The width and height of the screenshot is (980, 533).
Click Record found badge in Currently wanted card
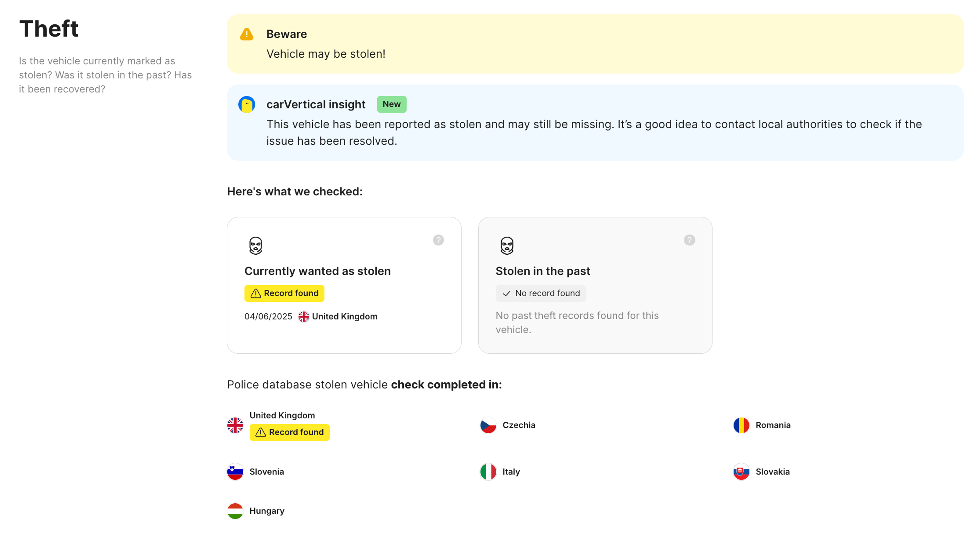click(x=284, y=293)
